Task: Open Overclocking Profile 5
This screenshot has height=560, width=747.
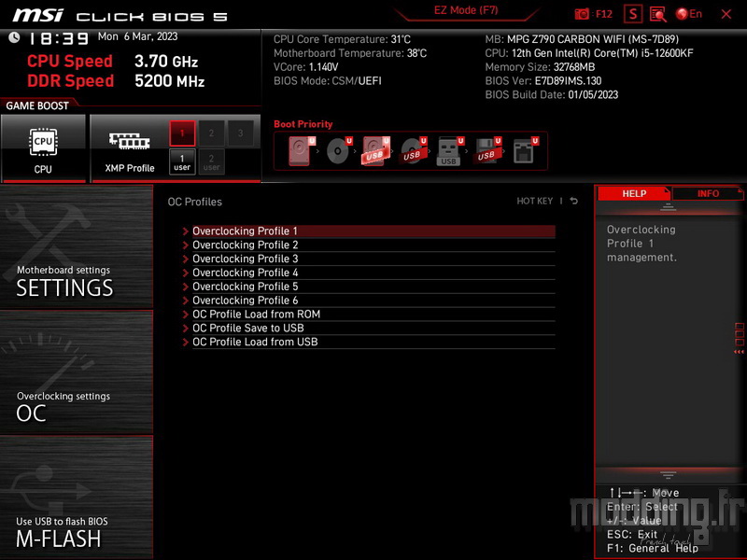Action: (373, 287)
